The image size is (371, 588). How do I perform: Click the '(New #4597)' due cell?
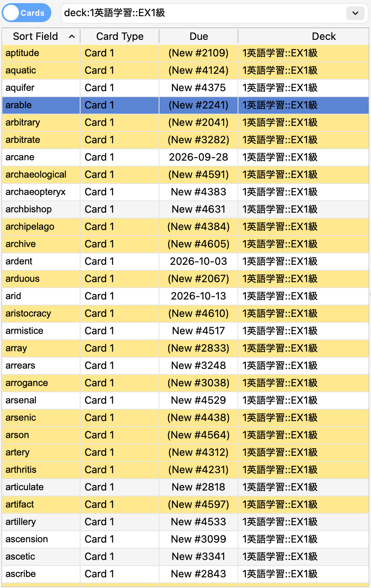[199, 504]
